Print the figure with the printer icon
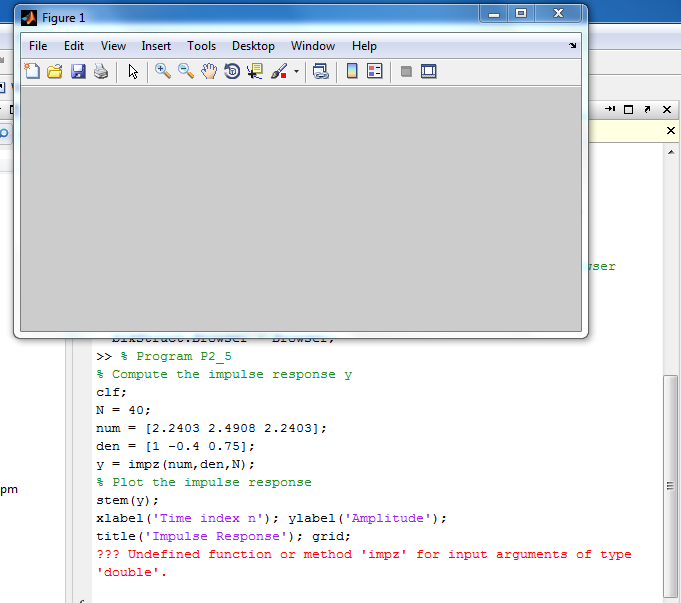The image size is (681, 603). (101, 72)
